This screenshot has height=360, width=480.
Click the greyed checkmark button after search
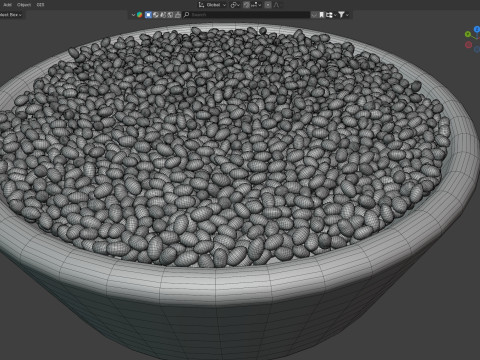pyautogui.click(x=314, y=15)
